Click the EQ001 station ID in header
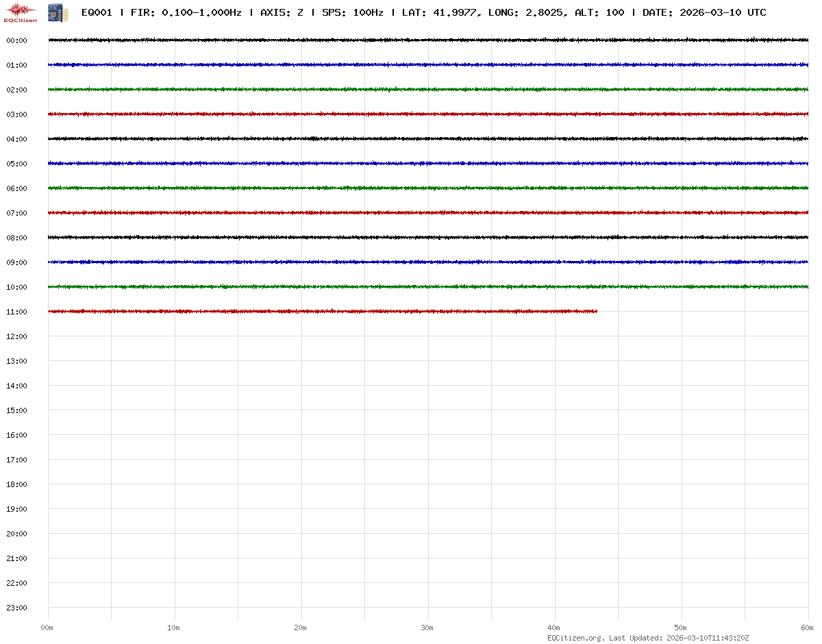 pyautogui.click(x=97, y=13)
